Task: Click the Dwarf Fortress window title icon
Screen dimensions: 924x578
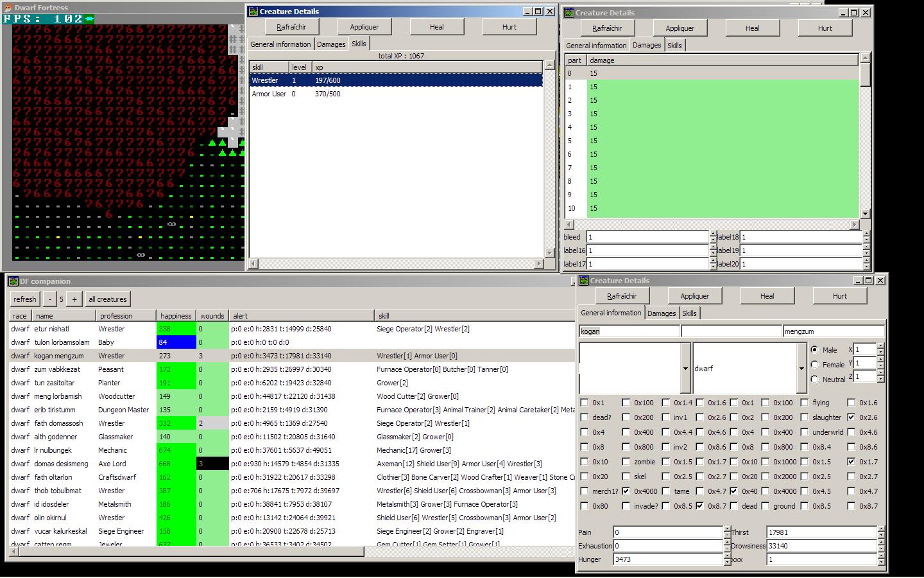Action: coord(8,8)
